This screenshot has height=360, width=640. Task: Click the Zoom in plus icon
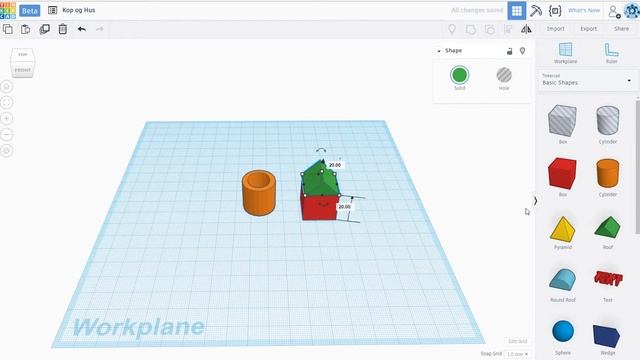(7, 118)
